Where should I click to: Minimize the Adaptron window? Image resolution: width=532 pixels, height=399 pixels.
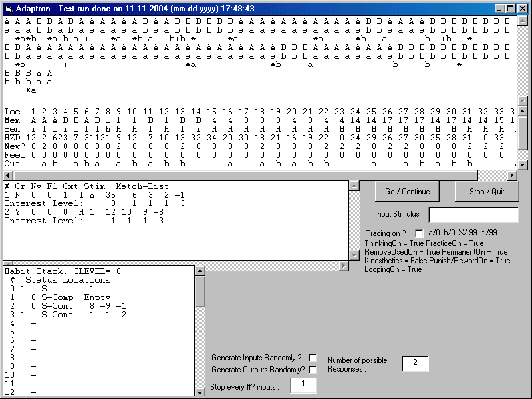click(500, 9)
